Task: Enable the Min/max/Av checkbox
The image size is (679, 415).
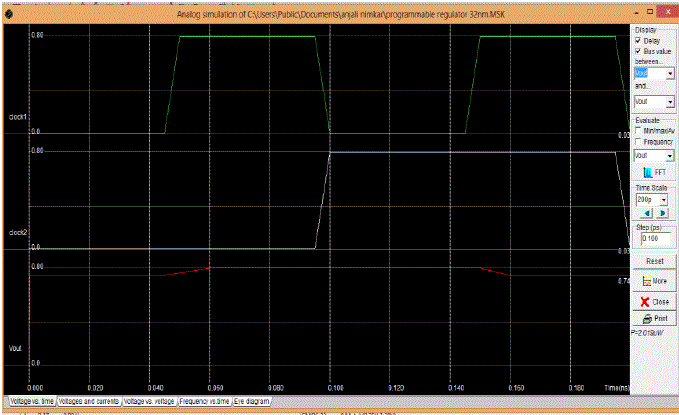Action: tap(638, 130)
